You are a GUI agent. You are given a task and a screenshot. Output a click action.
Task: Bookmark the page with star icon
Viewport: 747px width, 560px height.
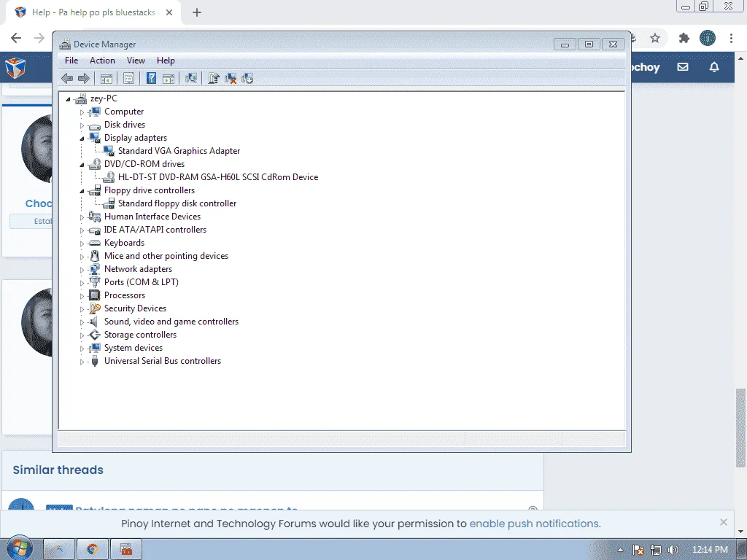coord(655,38)
